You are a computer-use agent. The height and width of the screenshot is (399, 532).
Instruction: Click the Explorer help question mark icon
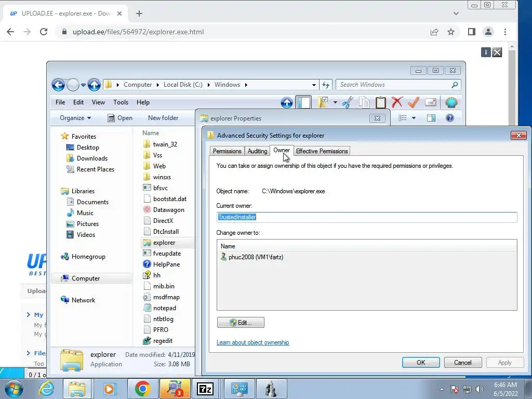(x=449, y=118)
